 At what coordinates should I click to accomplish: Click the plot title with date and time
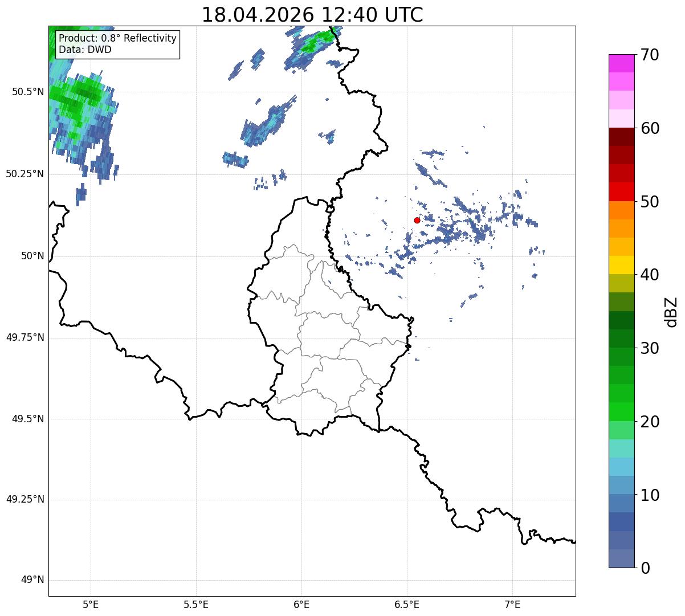(312, 15)
